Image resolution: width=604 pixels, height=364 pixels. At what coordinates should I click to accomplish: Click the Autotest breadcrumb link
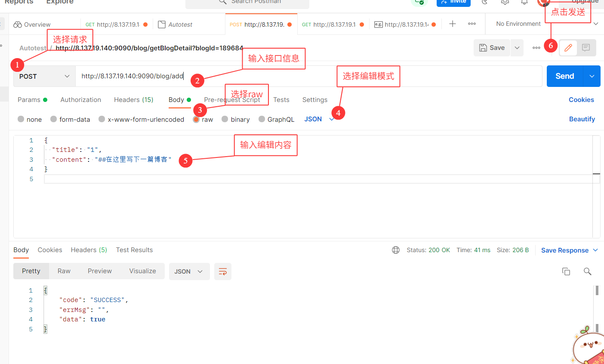tap(33, 48)
